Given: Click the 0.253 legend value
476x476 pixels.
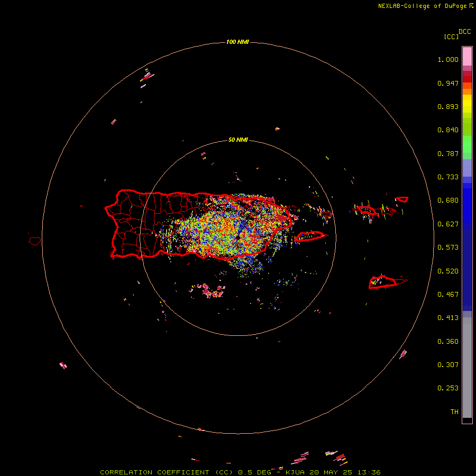Looking at the screenshot, I should coord(448,388).
